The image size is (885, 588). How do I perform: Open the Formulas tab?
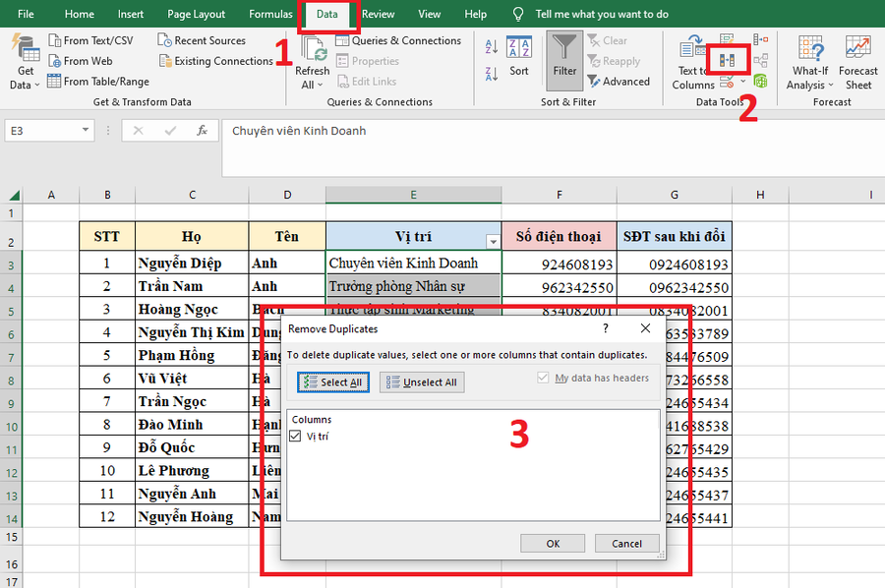[x=271, y=14]
